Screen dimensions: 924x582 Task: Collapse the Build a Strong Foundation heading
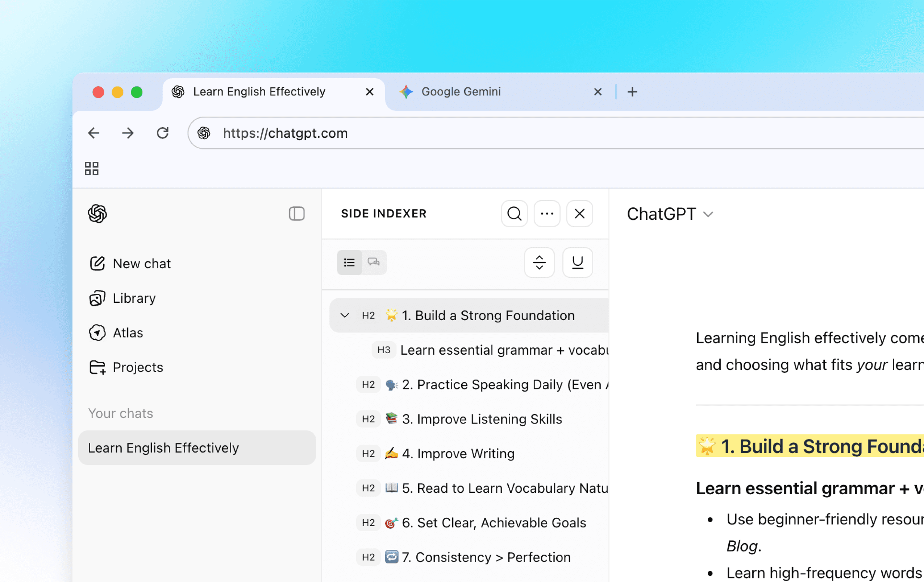click(344, 315)
